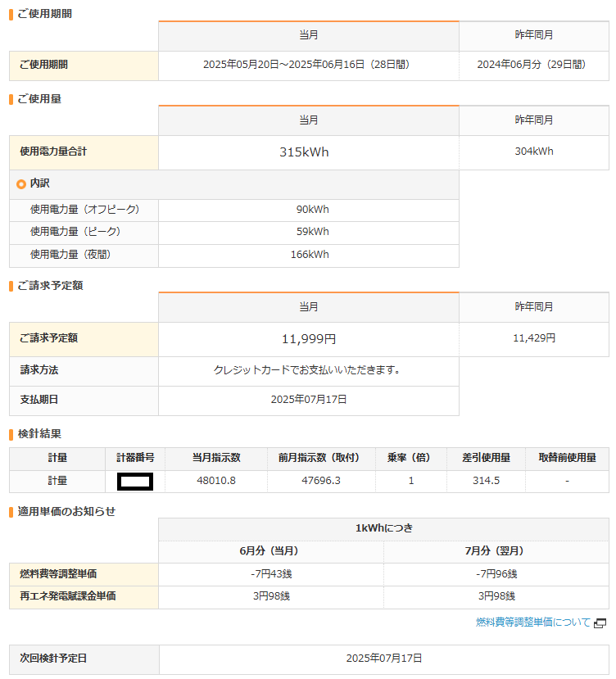Click the 燃料費等調整単価 row label
This screenshot has height=679, width=616.
coord(58,574)
